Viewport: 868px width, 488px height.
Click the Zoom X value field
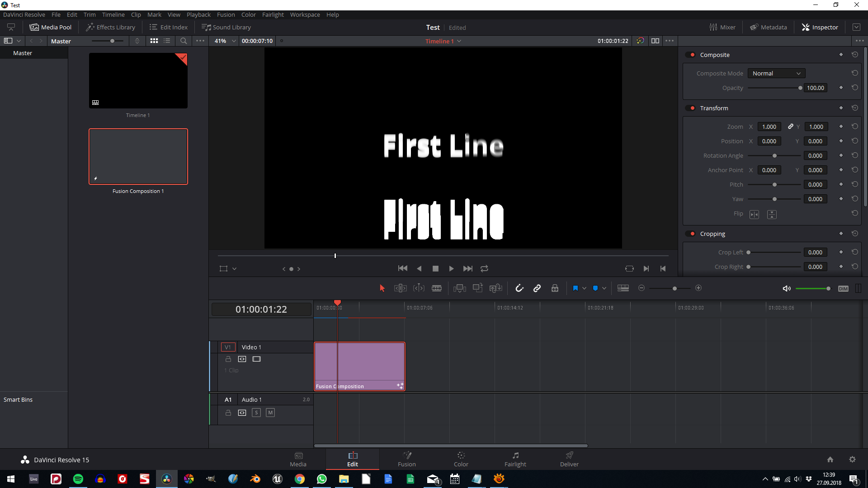coord(769,127)
